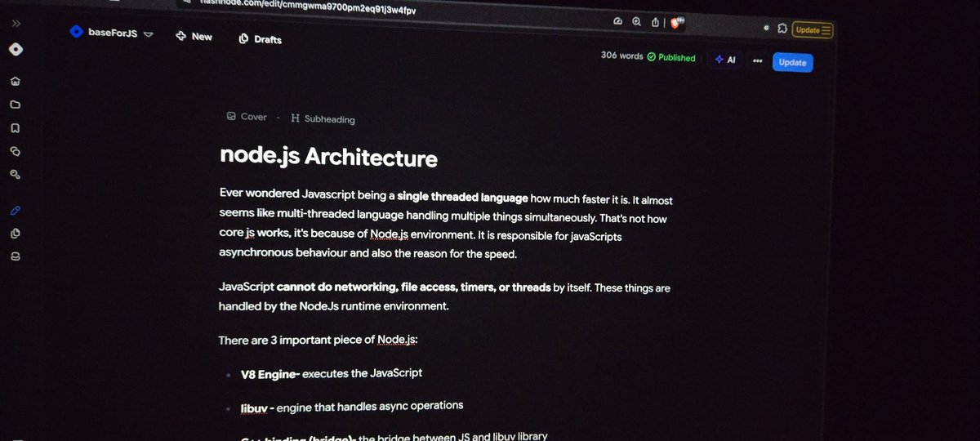Viewport: 980px width, 441px height.
Task: Open the AI assistant
Action: 725,60
